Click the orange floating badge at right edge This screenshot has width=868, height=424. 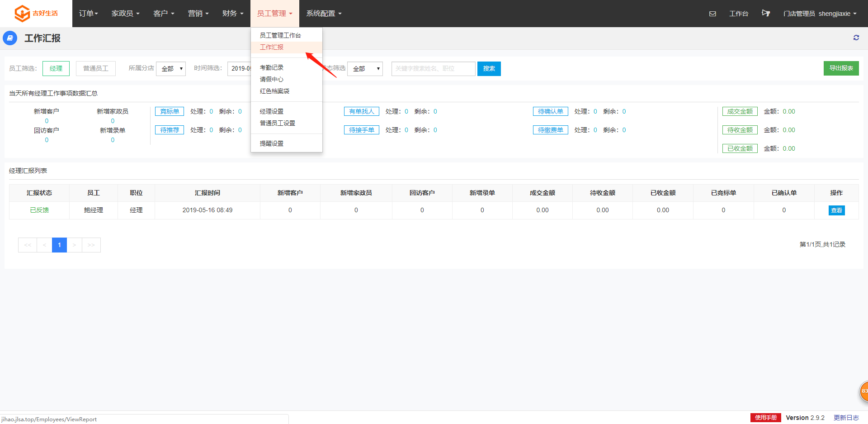pos(863,391)
